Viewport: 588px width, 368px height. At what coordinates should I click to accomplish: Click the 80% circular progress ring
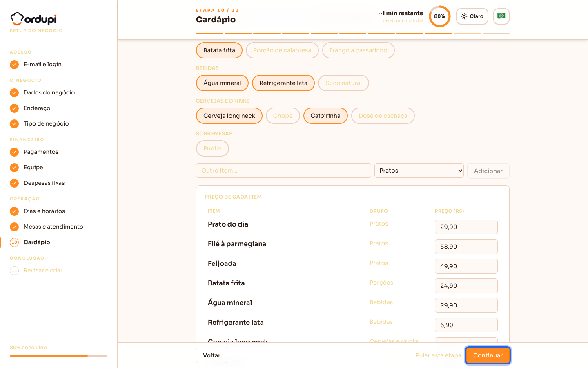click(x=440, y=16)
